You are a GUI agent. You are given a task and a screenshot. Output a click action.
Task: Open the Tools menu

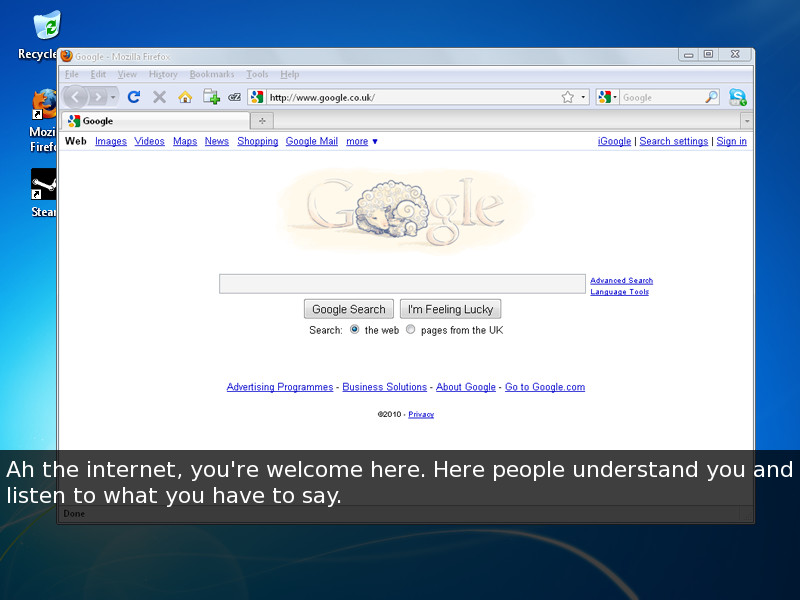coord(257,74)
